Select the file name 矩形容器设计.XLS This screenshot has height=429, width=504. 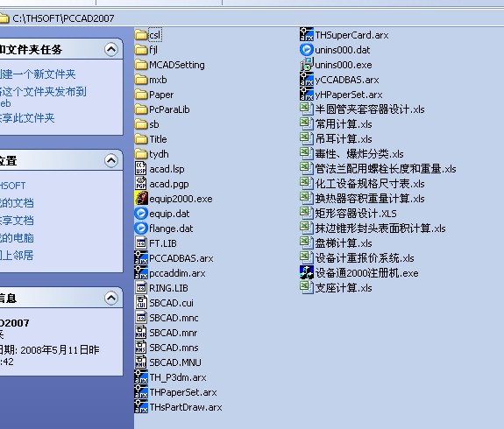[x=356, y=214]
